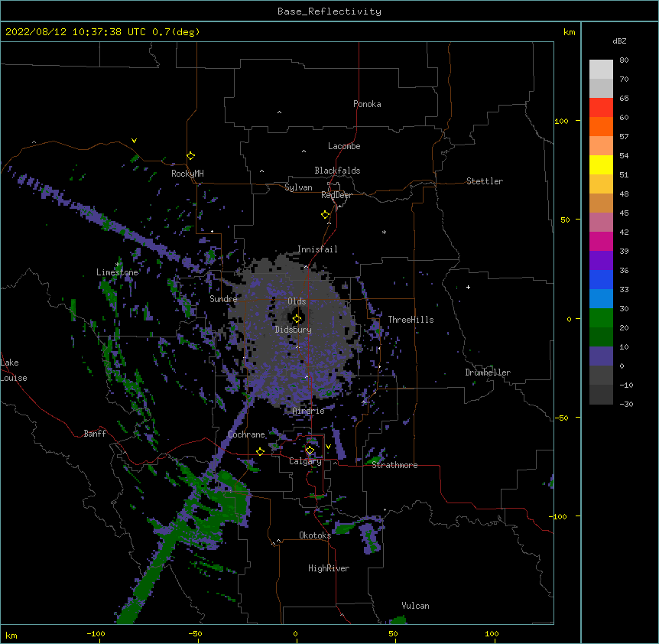This screenshot has width=659, height=644.
Task: Click the 0 tick on bottom distance axis
Action: [295, 633]
